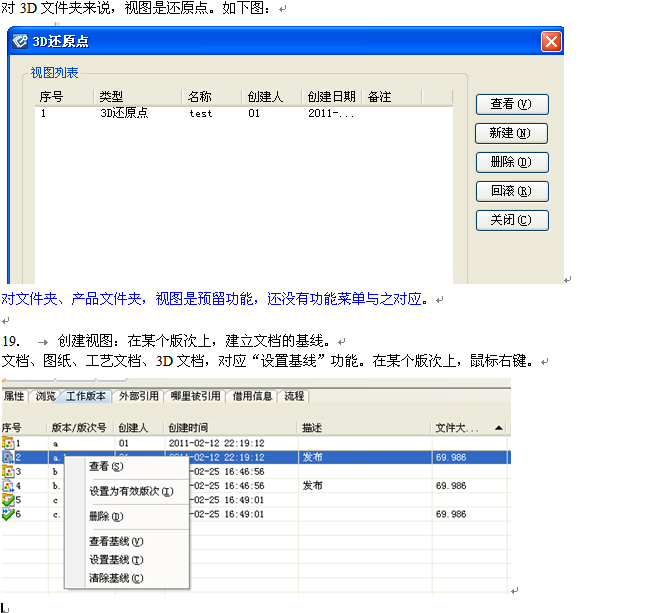
Task: Click the 回滚(R) button
Action: tap(511, 191)
